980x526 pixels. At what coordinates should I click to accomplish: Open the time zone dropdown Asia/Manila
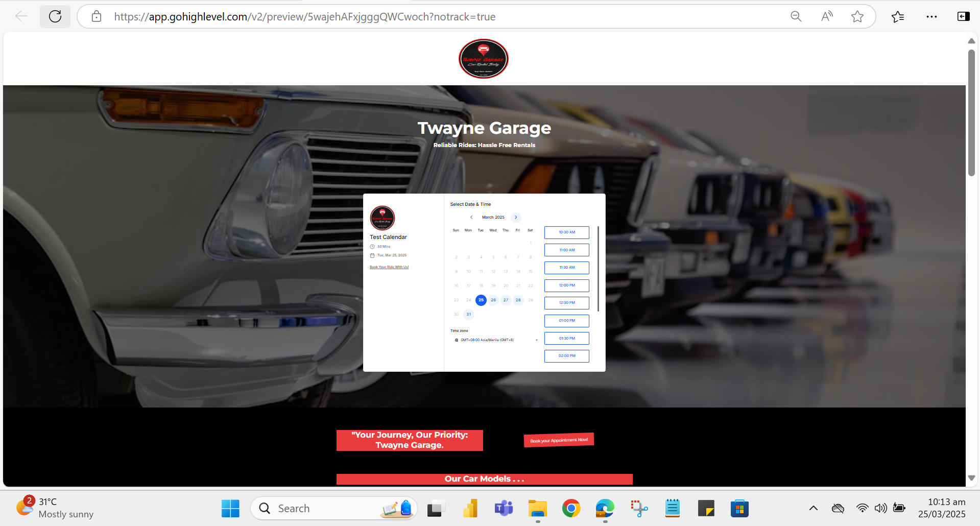click(x=495, y=340)
